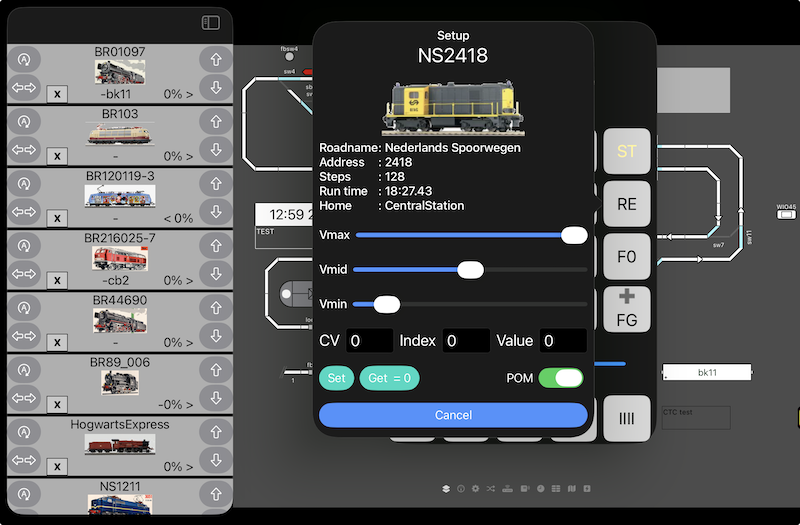Click the Vmid slider handle
The width and height of the screenshot is (800, 525).
(470, 269)
